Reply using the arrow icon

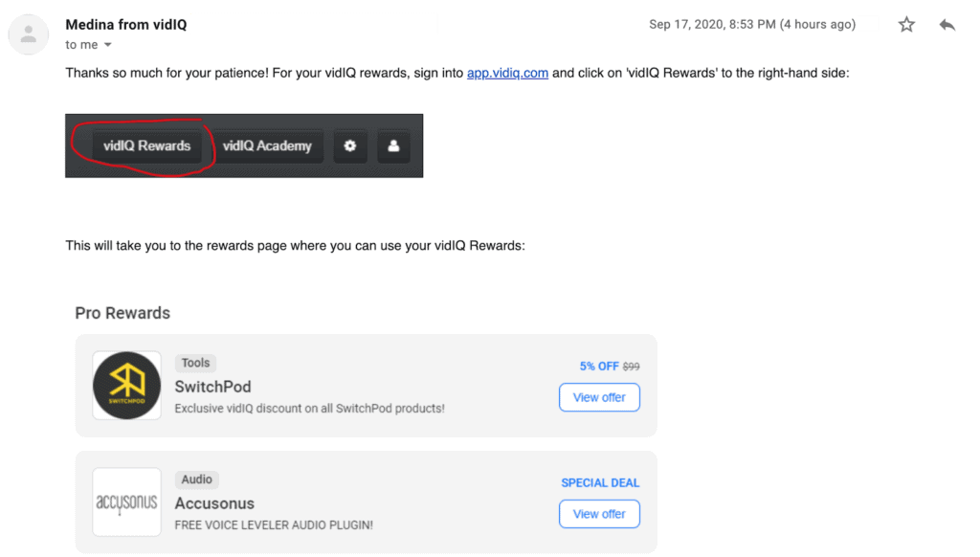[x=947, y=25]
